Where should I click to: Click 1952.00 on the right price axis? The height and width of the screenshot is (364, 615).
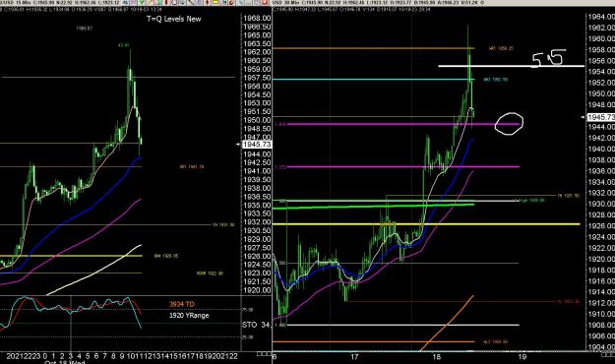[x=601, y=83]
